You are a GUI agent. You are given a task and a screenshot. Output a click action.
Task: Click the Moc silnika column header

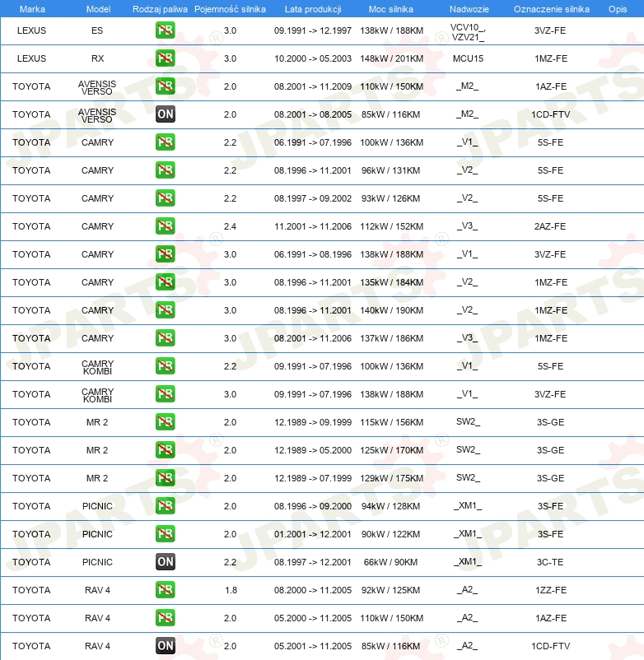click(391, 9)
